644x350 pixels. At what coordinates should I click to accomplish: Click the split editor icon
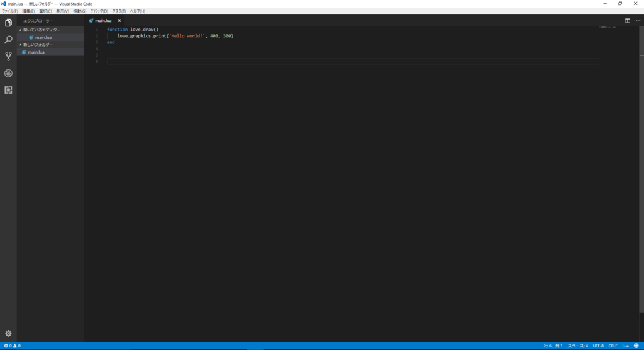[x=628, y=21]
